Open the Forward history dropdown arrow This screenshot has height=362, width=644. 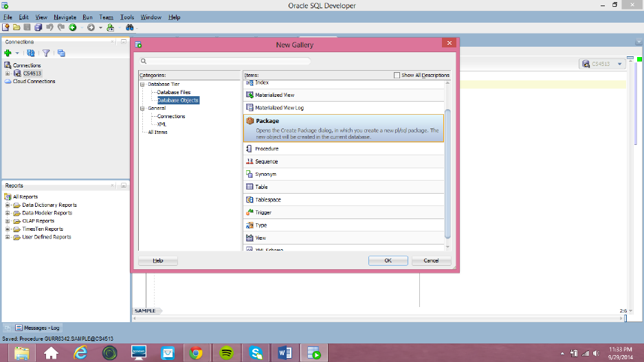[100, 28]
